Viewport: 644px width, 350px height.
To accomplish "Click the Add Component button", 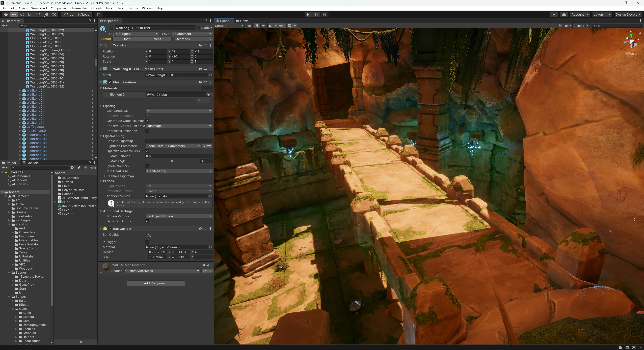I will tap(156, 283).
